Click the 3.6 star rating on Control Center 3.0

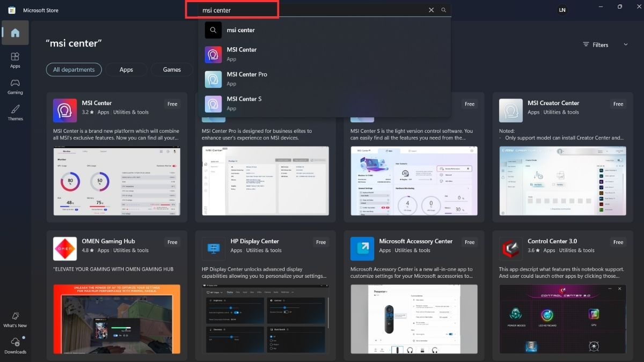click(x=534, y=250)
